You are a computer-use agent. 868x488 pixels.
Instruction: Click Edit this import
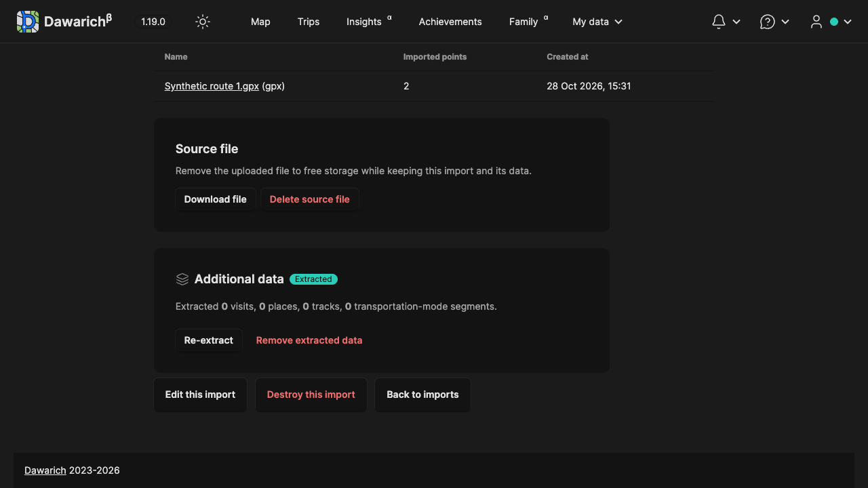(201, 394)
